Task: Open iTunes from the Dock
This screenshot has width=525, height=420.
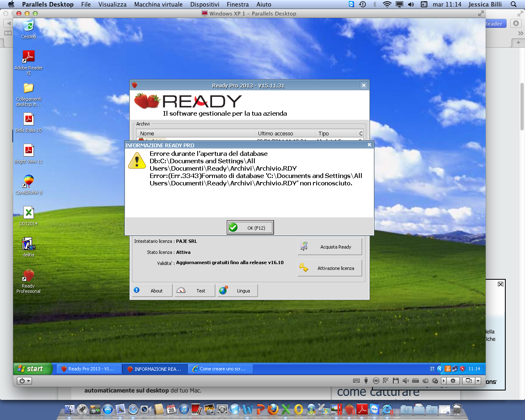Action: click(x=184, y=409)
